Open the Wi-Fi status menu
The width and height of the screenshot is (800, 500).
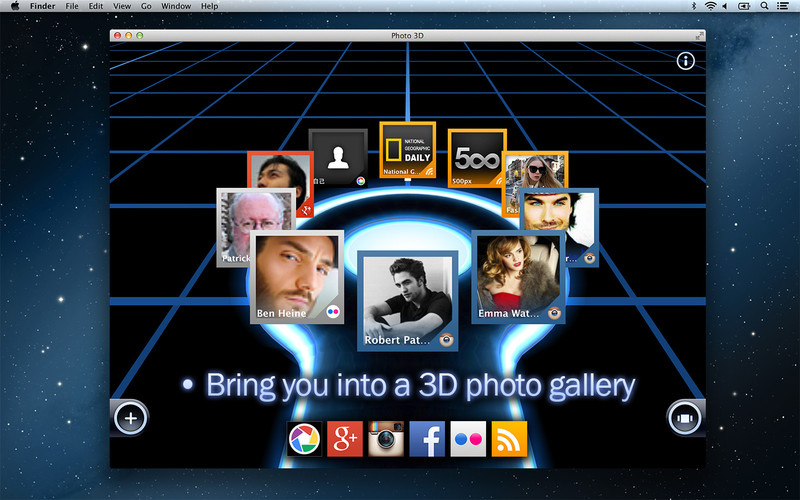pyautogui.click(x=710, y=6)
